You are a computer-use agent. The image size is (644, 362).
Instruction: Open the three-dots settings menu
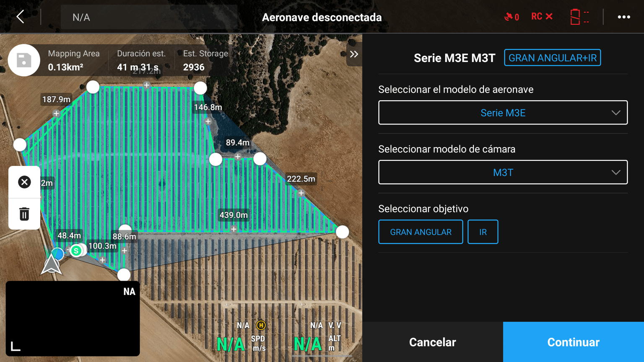[624, 17]
